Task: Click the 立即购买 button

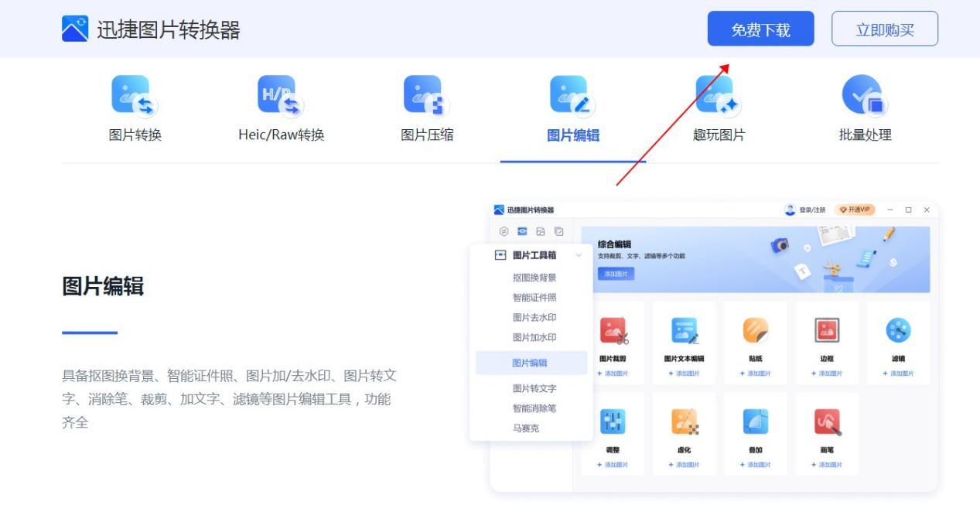Action: point(885,29)
